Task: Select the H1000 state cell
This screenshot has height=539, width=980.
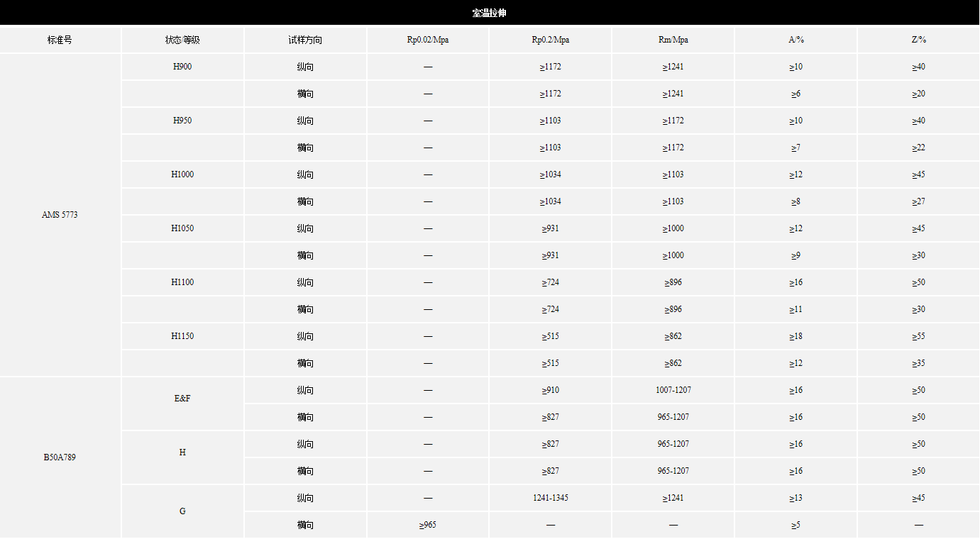Action: click(182, 174)
